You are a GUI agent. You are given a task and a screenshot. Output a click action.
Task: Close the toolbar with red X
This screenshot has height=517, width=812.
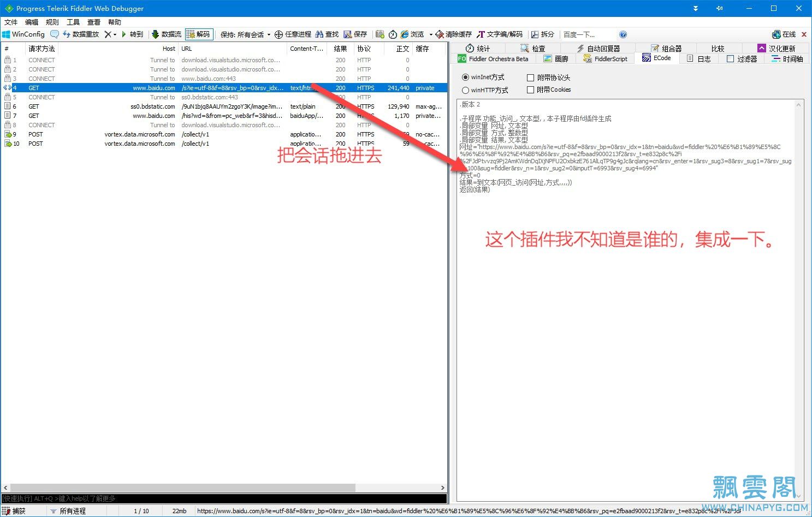click(804, 34)
